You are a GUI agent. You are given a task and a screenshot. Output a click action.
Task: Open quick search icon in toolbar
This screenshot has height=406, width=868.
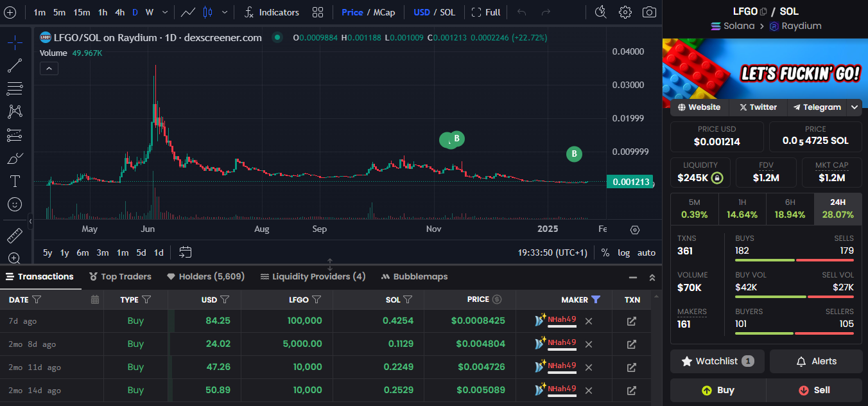pos(600,12)
